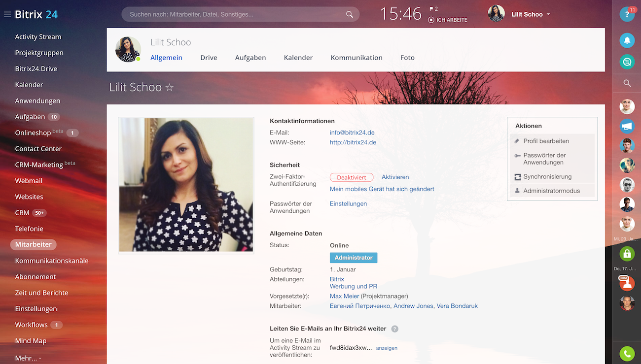This screenshot has height=364, width=641.
Task: Click Administratormodus in the Aktionen panel
Action: pyautogui.click(x=552, y=191)
